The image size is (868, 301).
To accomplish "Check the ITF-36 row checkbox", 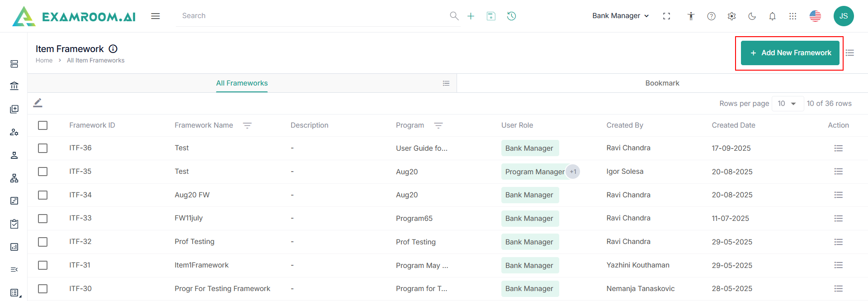I will click(x=43, y=148).
